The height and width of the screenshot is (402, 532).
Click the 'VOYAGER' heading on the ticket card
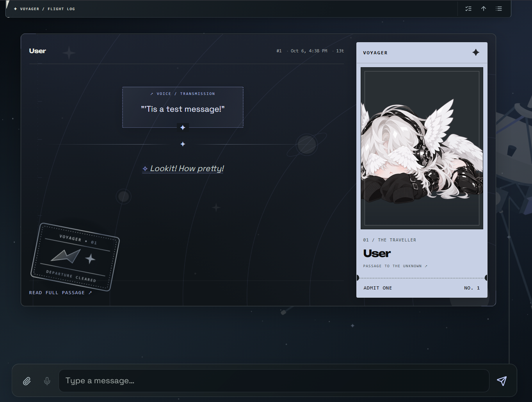(x=375, y=53)
